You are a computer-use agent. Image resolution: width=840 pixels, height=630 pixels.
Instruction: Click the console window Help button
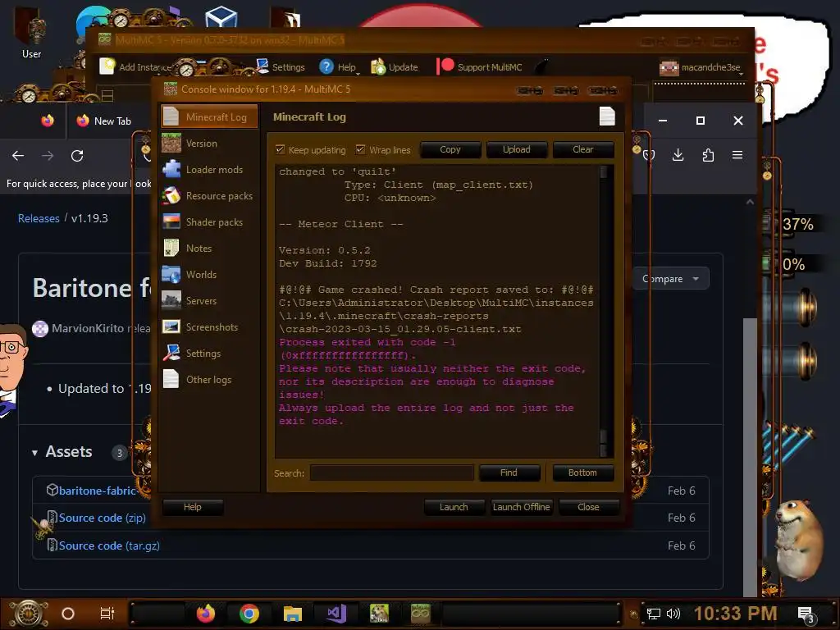click(192, 507)
